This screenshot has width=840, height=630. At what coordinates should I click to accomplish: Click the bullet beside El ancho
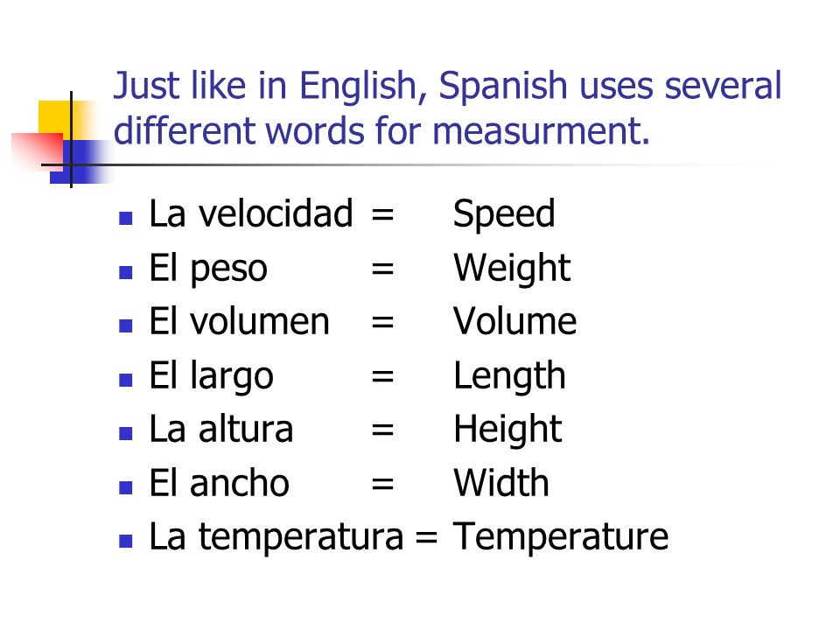126,487
